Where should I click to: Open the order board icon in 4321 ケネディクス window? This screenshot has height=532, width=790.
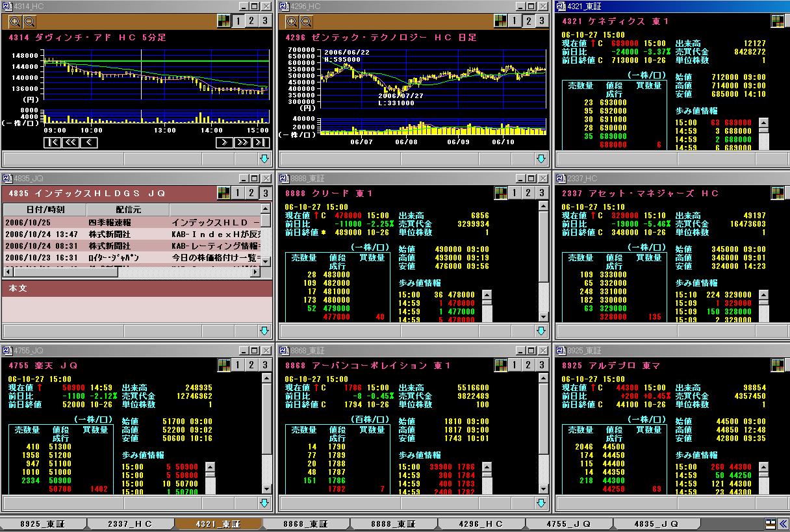tap(777, 21)
